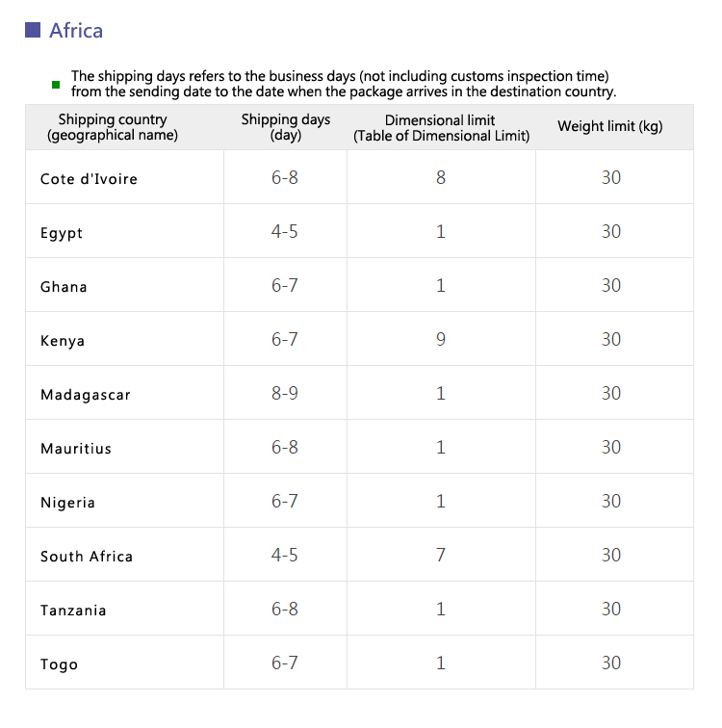Select the Nigeria row label

[67, 503]
